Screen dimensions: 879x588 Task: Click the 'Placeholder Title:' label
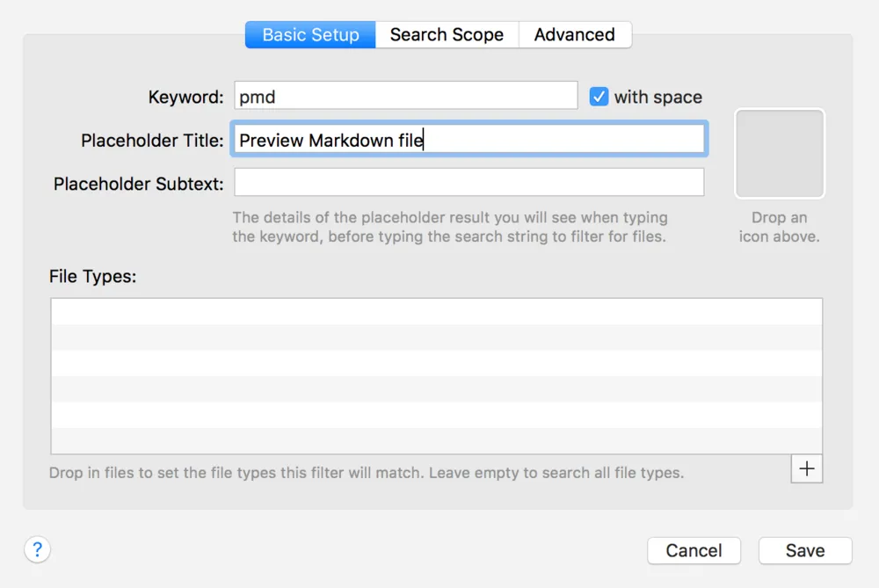(x=152, y=141)
